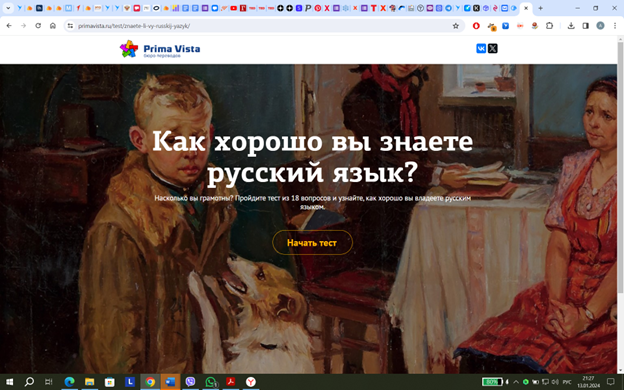624x390 pixels.
Task: Open the downloads icon in toolbar
Action: pos(571,26)
